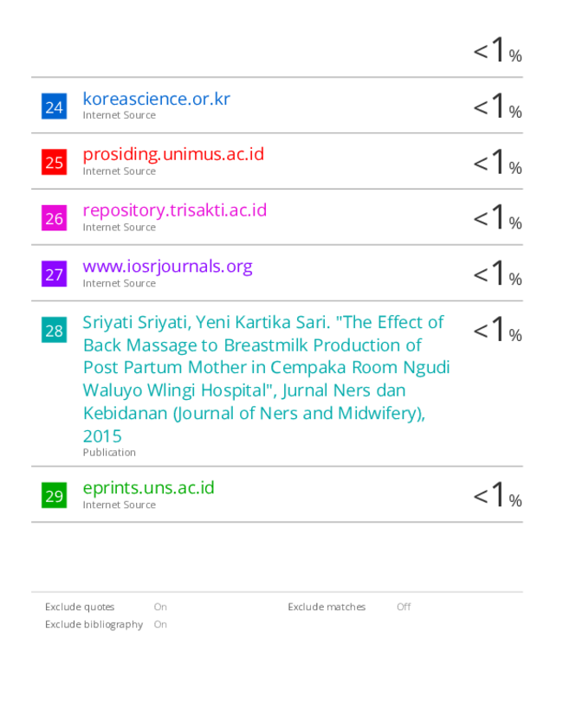Click the green number 29 badge

pos(54,495)
